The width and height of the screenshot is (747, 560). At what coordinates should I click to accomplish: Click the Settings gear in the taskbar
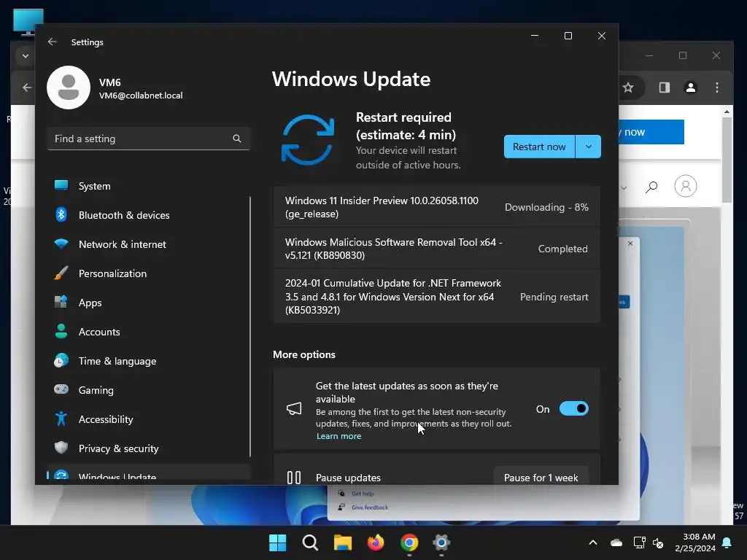point(441,542)
